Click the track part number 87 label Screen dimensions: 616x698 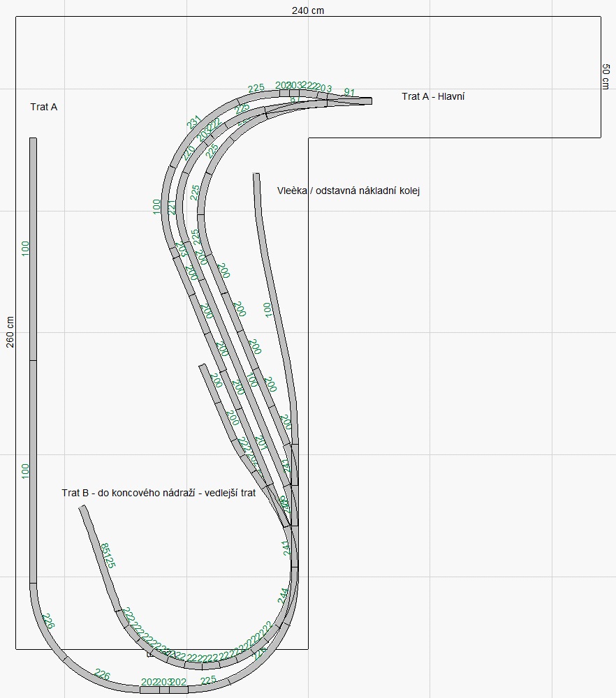click(x=295, y=100)
